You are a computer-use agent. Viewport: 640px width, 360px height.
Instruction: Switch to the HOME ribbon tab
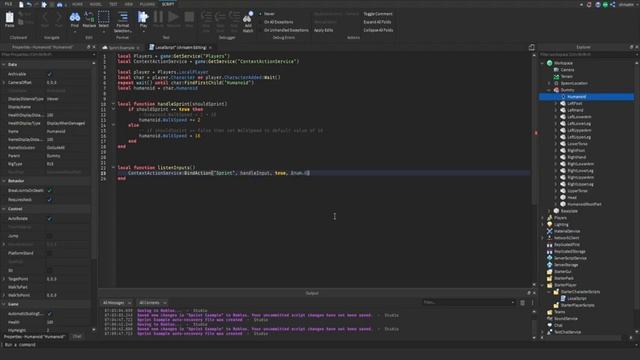(77, 4)
